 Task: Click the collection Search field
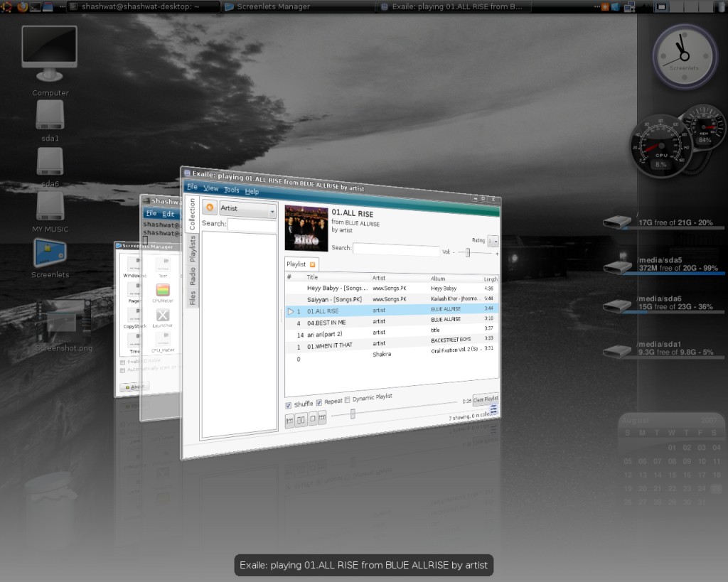click(x=252, y=225)
